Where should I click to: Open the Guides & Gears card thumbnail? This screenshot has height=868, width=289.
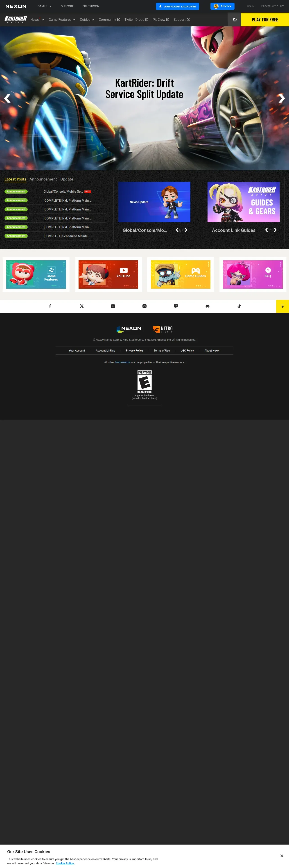[x=244, y=202]
